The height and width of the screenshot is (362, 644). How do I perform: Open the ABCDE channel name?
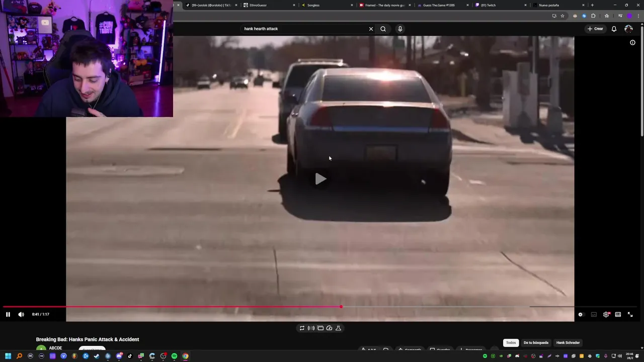coord(55,348)
